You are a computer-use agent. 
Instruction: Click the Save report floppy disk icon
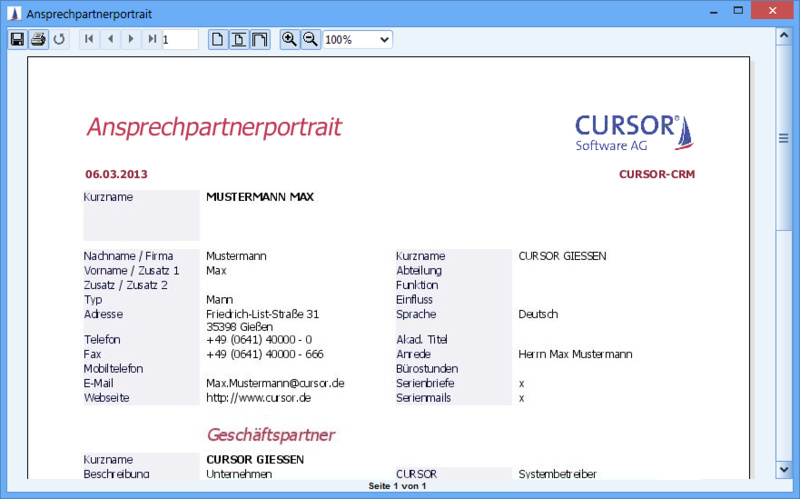16,40
